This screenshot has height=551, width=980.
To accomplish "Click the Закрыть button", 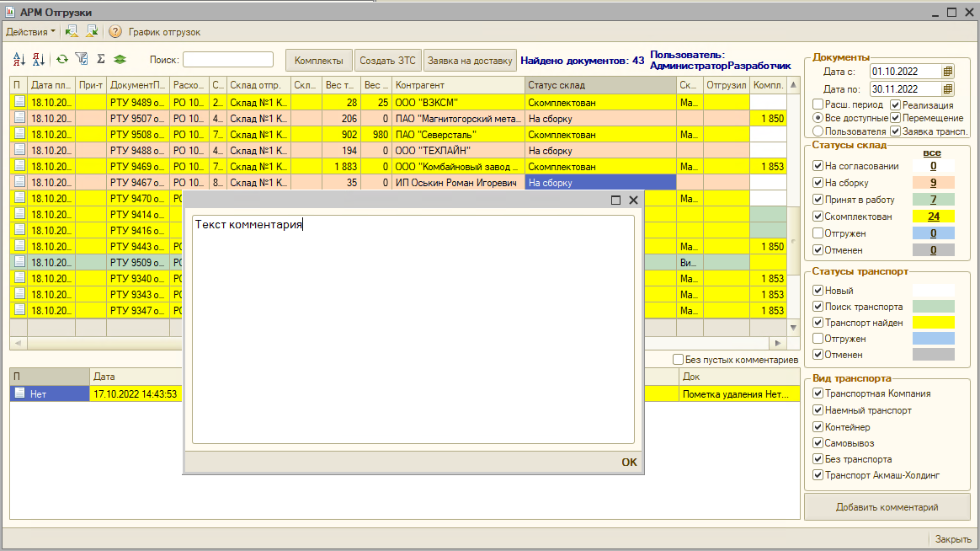I will point(953,539).
